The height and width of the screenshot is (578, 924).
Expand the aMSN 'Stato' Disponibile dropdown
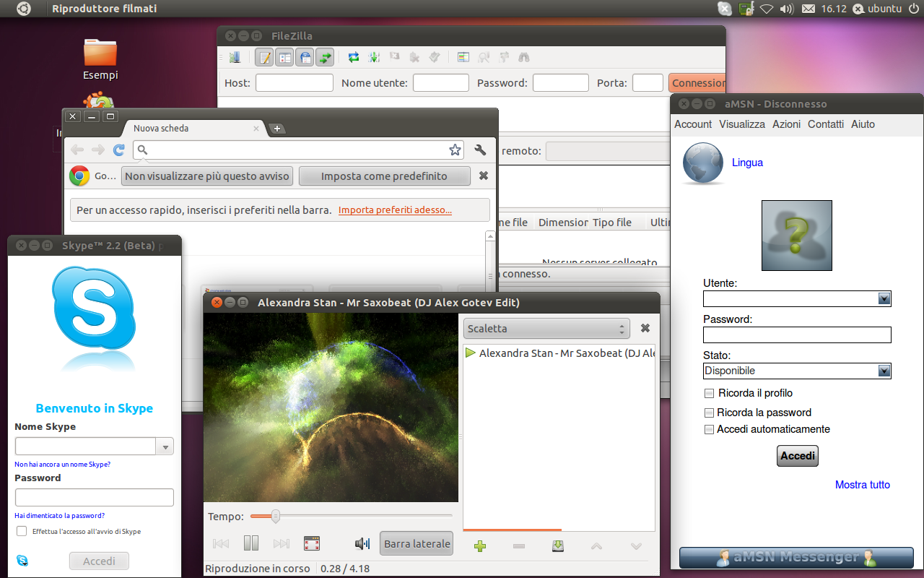[884, 371]
